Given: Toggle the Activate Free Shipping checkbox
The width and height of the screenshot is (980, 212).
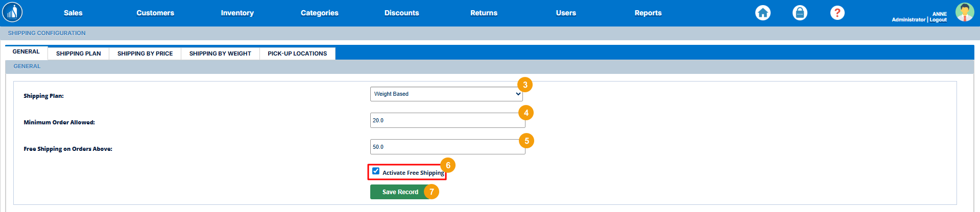Looking at the screenshot, I should tap(376, 171).
